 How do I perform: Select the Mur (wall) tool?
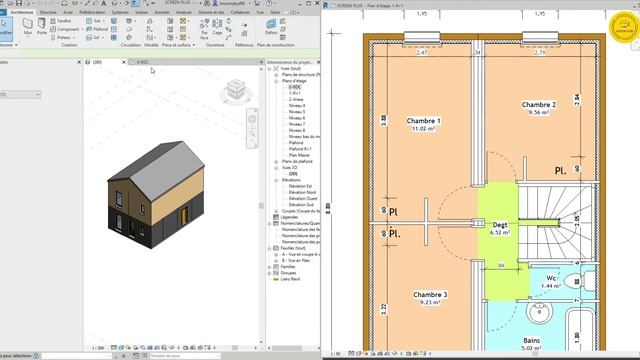(x=27, y=26)
